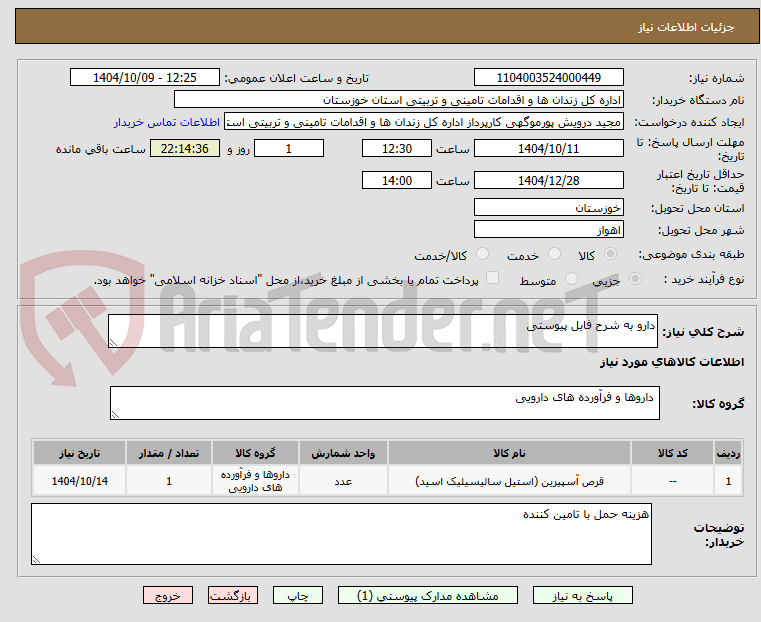Click the اطلاعات کالاهای مورد نیاز heading
This screenshot has height=622, width=761.
[672, 362]
